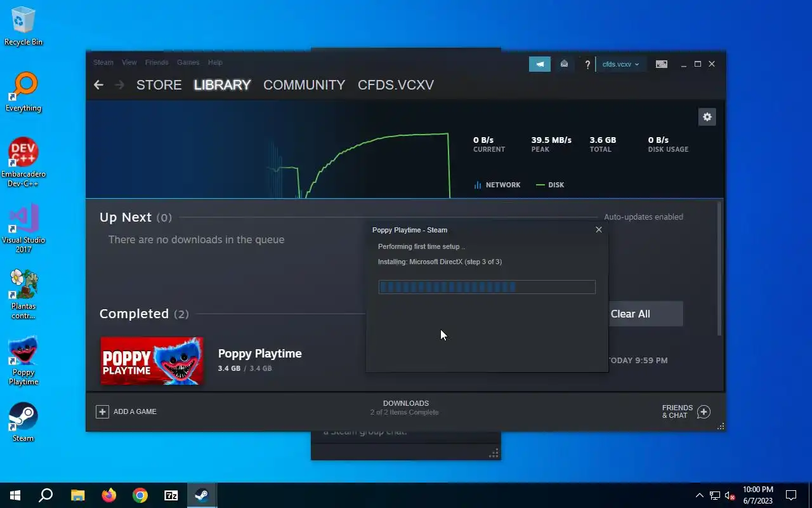812x508 pixels.
Task: Open the Games menu
Action: (x=188, y=62)
